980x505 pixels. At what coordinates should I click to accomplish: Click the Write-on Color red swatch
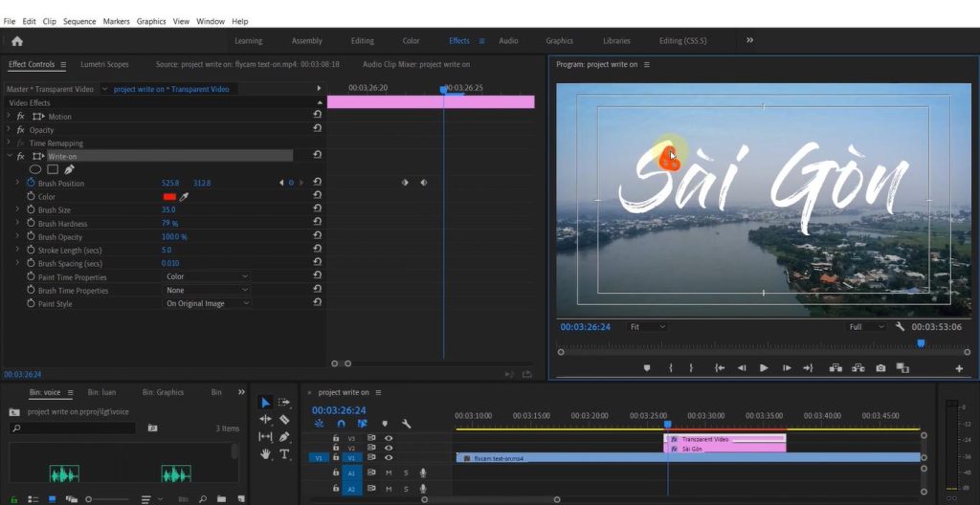(169, 197)
